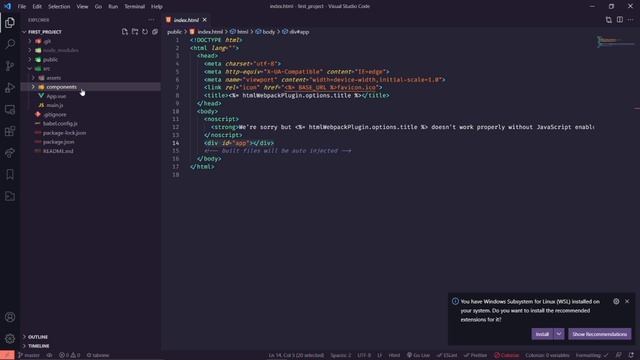Screen dimensions: 640x360
Task: Click Install in WSL notification
Action: tap(542, 334)
